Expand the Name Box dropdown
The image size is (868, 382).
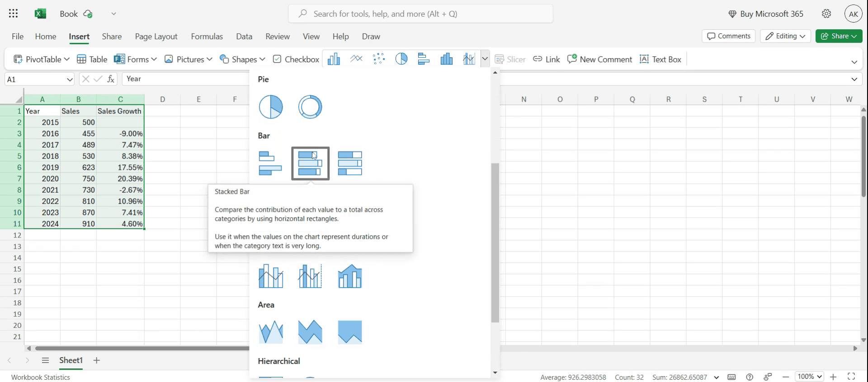click(x=70, y=79)
